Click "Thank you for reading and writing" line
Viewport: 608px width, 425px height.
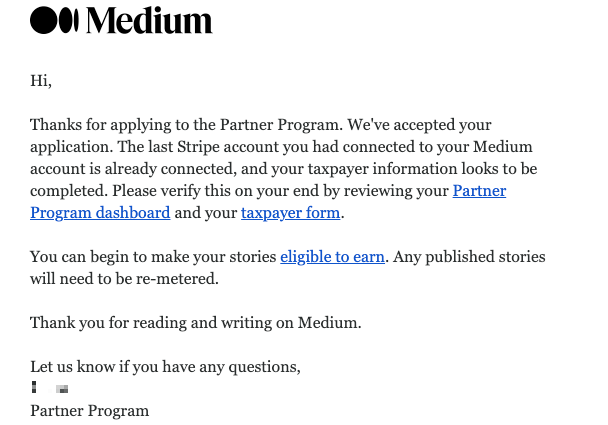tap(195, 322)
